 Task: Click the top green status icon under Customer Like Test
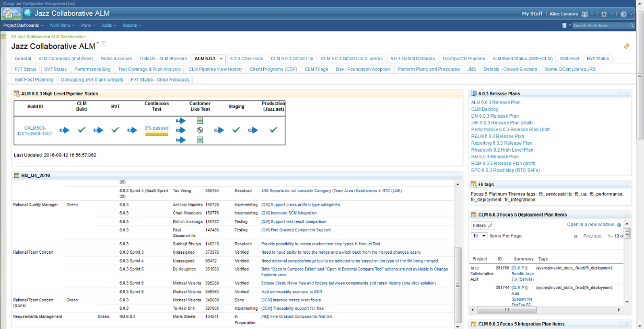pyautogui.click(x=200, y=120)
